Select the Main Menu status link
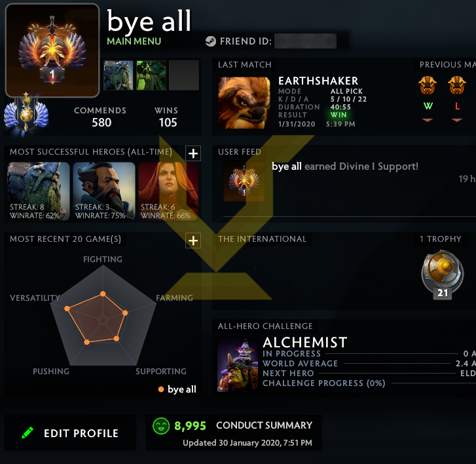Screen dimensions: 476x464 click(134, 41)
